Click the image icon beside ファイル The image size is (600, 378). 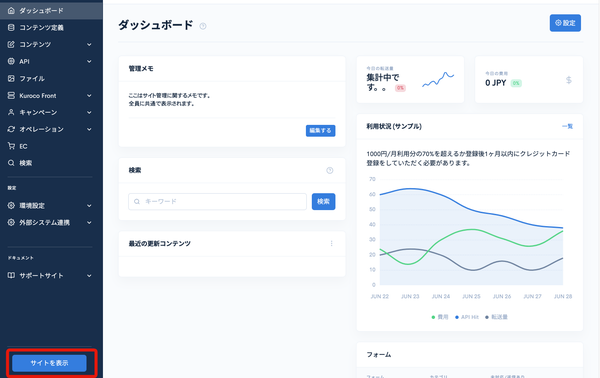11,78
